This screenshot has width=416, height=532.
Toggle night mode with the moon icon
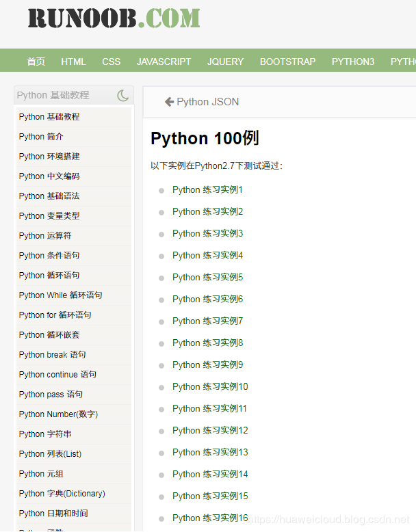[123, 95]
